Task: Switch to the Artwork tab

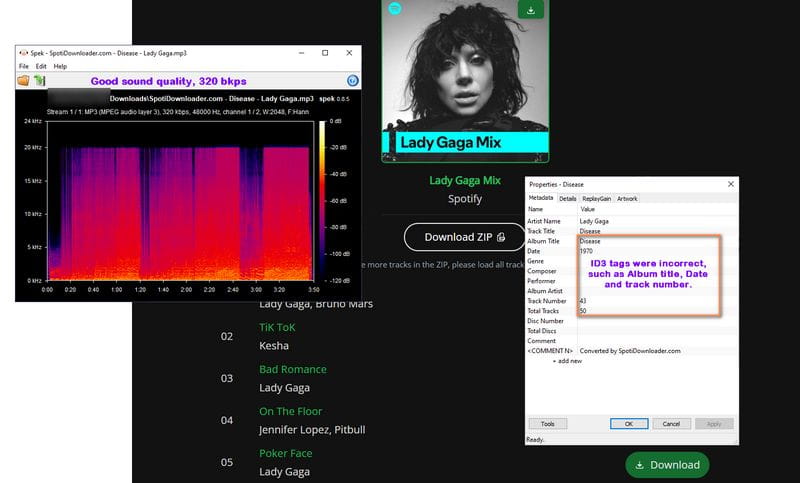Action: [x=627, y=198]
